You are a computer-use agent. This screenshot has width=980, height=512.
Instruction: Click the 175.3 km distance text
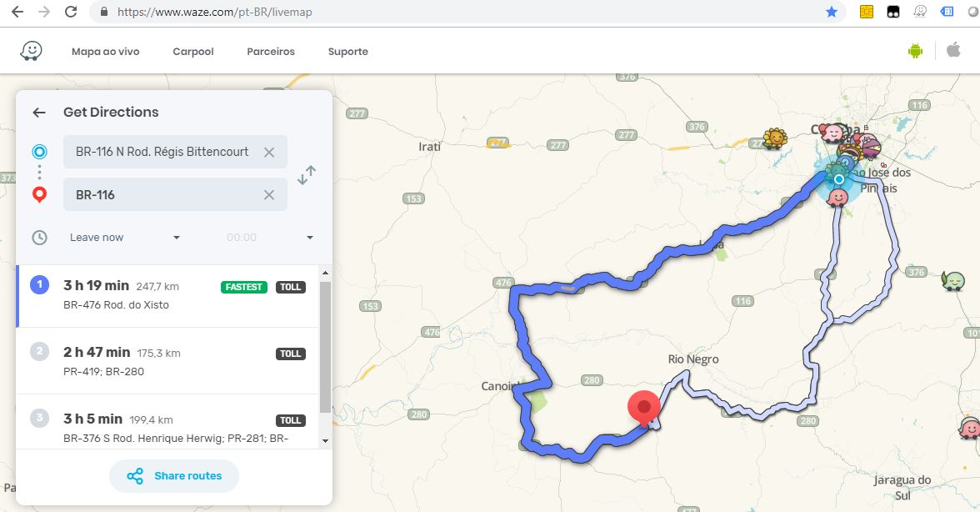[x=158, y=354]
